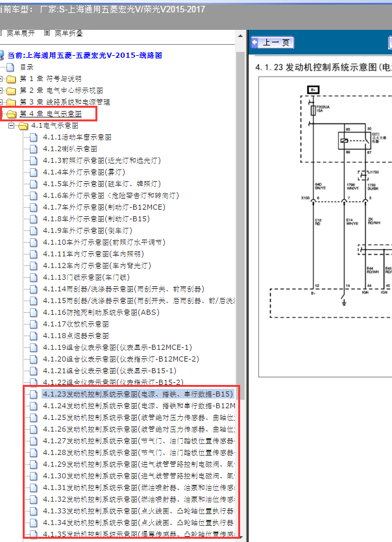Click the 第1章 folder icon

click(11, 79)
